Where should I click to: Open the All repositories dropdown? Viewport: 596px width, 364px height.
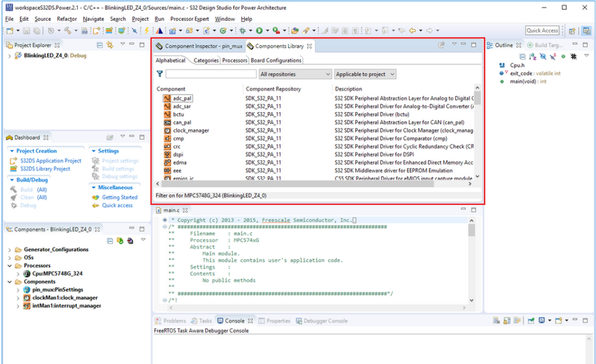pos(295,74)
